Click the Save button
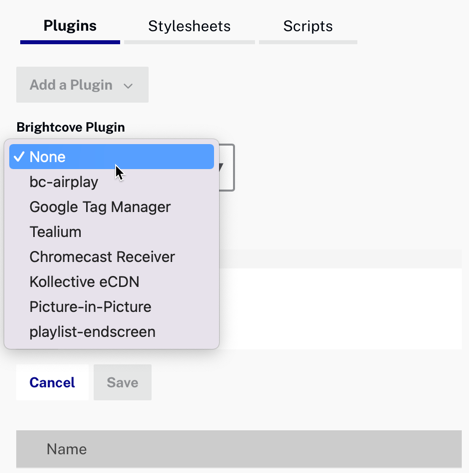Screen dimensions: 469x473 [123, 382]
